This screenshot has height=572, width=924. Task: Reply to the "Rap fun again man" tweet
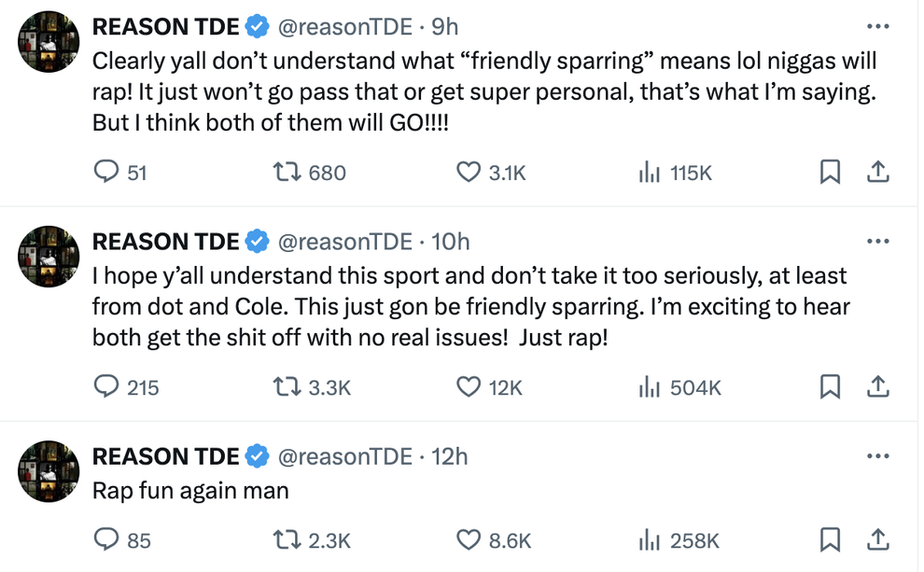107,539
